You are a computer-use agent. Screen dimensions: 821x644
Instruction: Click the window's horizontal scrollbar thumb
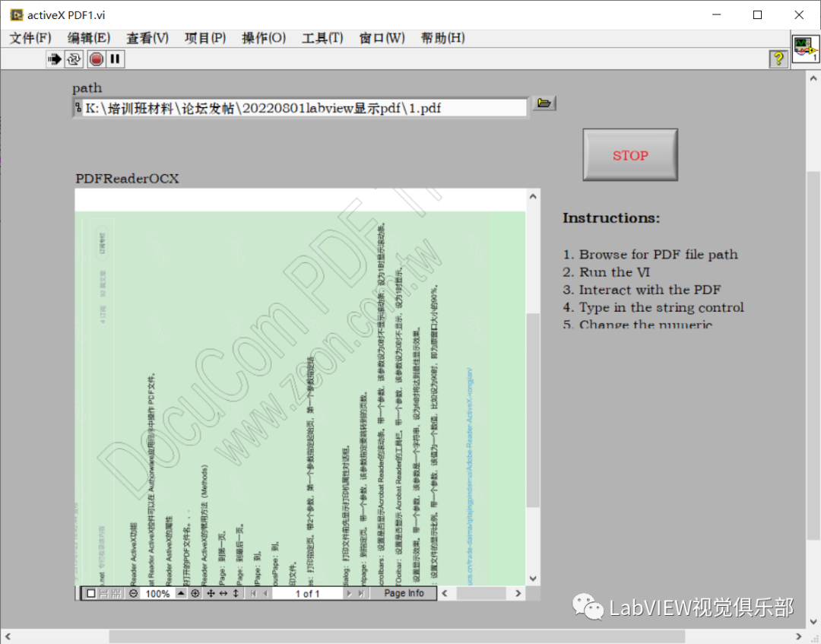(397, 636)
